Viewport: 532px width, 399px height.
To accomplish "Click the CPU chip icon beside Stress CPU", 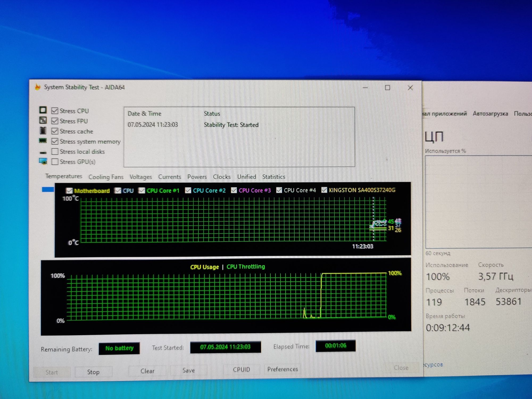I will tap(43, 110).
